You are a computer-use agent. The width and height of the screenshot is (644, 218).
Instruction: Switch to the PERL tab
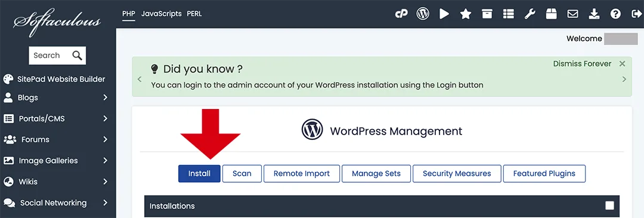click(194, 14)
